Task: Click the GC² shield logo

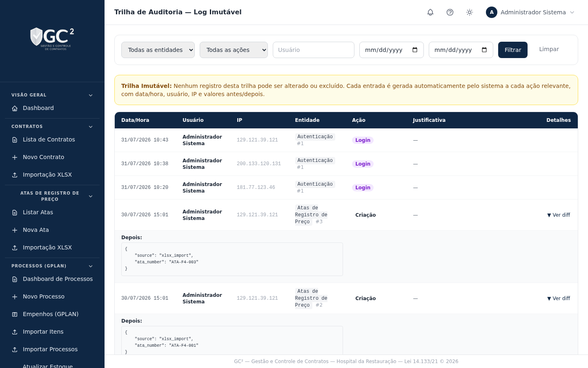Action: [52, 39]
